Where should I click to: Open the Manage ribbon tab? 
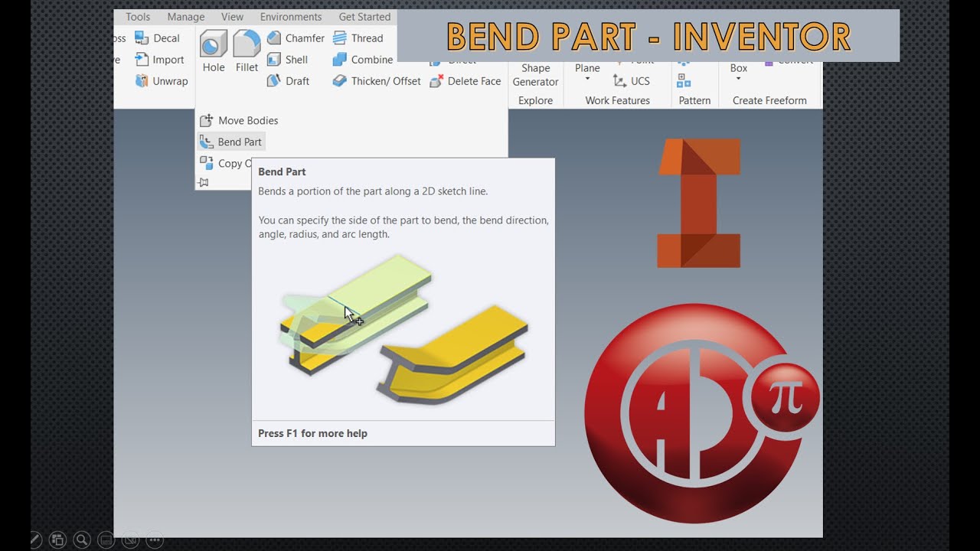tap(186, 17)
